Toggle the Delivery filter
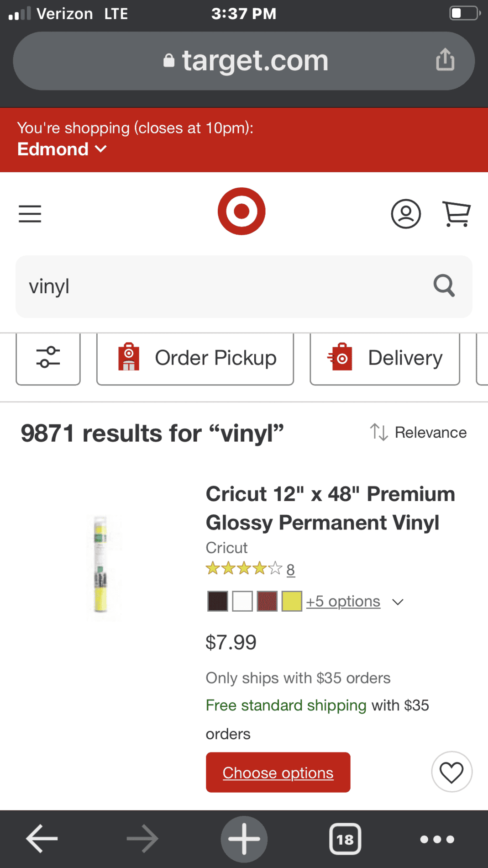Viewport: 488px width, 868px height. [385, 358]
